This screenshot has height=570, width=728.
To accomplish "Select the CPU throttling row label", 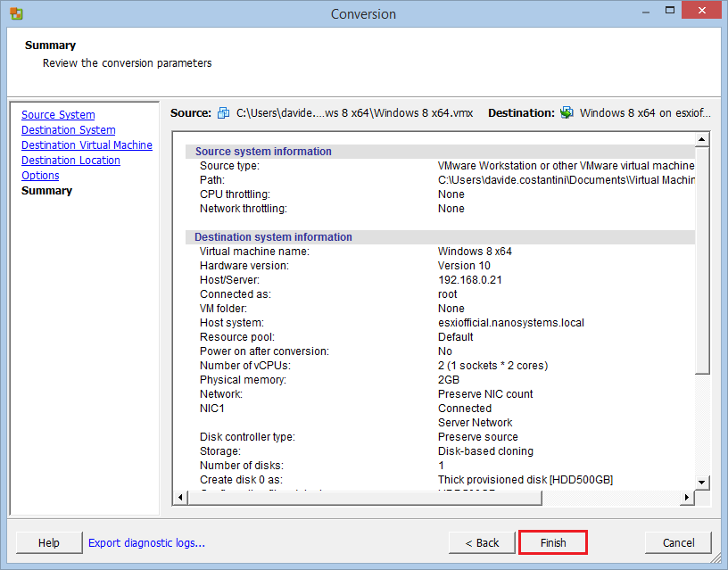I will (235, 194).
